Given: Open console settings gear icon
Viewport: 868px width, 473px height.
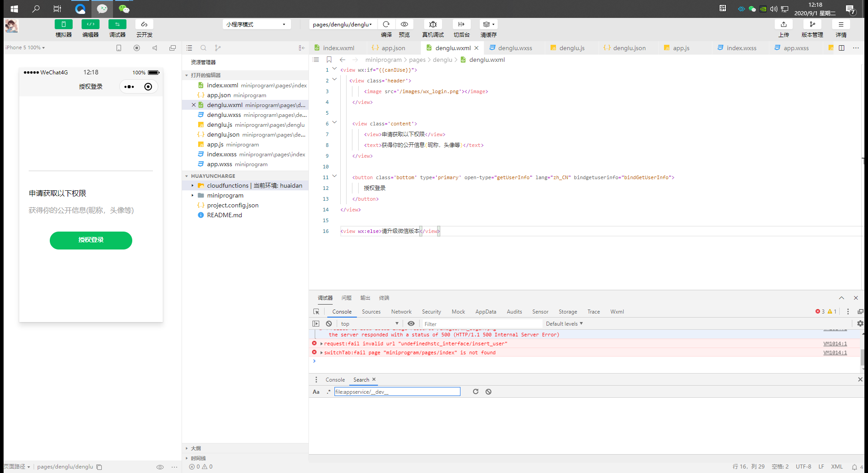Looking at the screenshot, I should tap(860, 323).
